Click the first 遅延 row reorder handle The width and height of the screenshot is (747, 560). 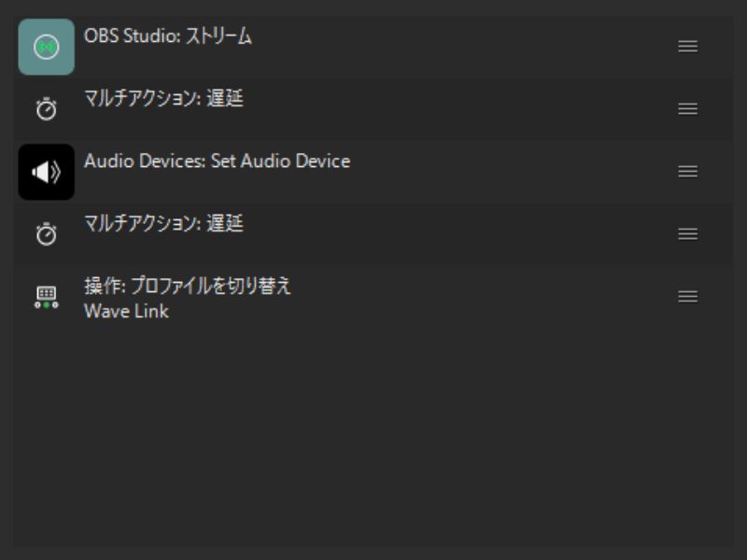tap(687, 108)
